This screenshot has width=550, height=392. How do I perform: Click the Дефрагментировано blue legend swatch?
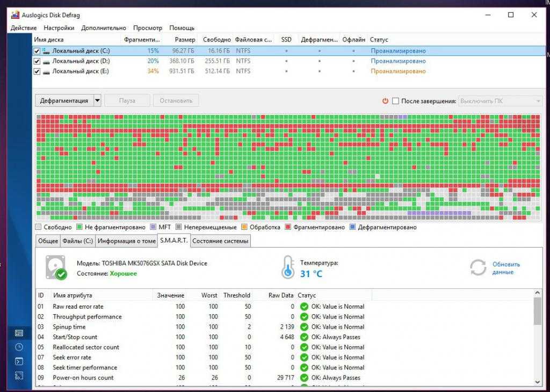tap(352, 227)
